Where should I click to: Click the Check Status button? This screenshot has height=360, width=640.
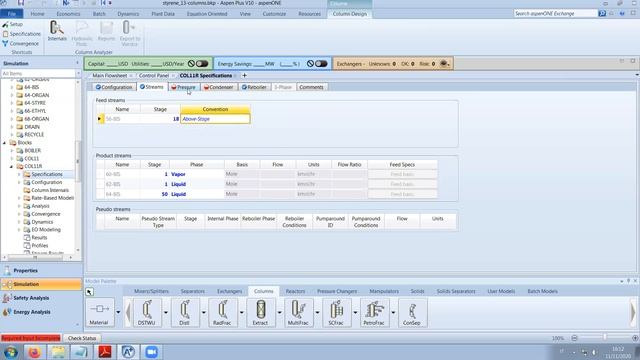click(x=82, y=338)
